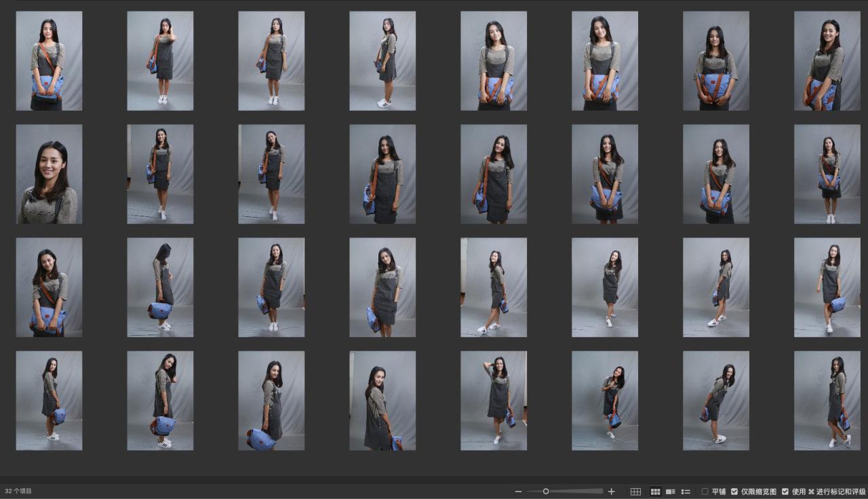Switch to thumbnails grid view
868x499 pixels.
pos(656,492)
